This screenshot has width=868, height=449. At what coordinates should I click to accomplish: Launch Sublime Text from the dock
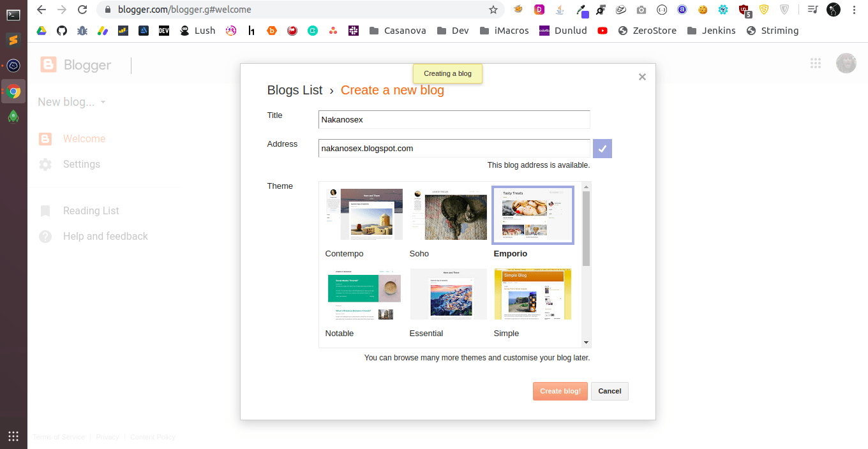13,40
